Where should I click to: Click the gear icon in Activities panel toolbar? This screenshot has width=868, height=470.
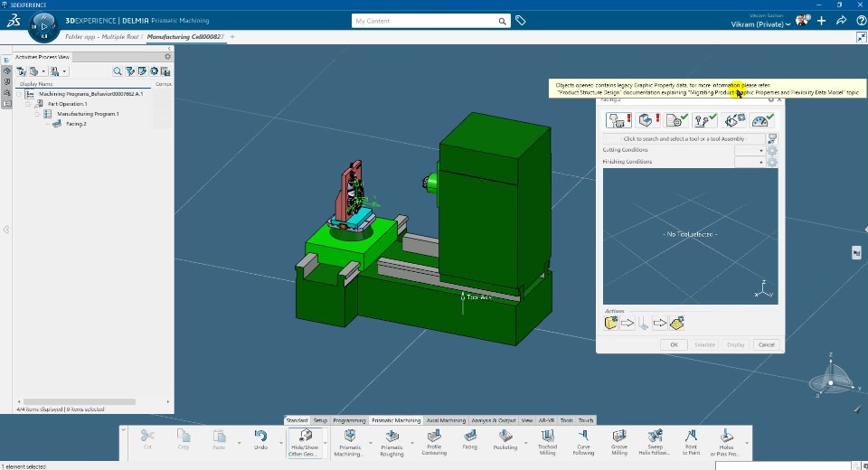[154, 70]
